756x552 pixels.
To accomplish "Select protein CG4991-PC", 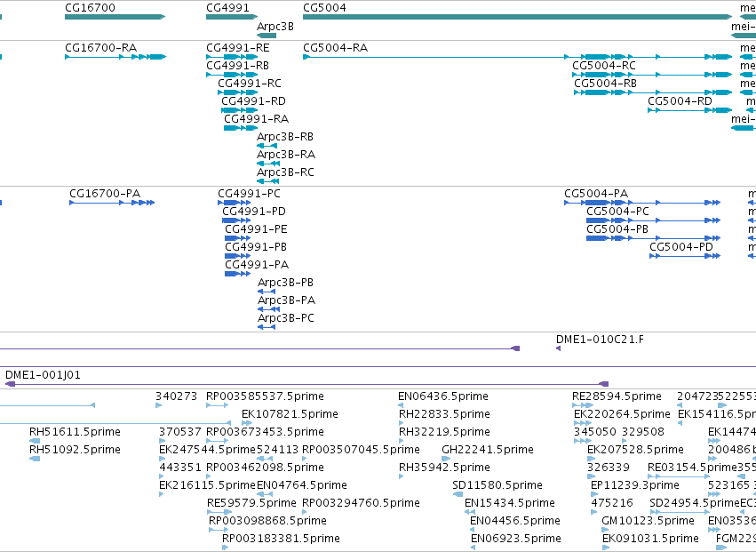I will pos(235,203).
